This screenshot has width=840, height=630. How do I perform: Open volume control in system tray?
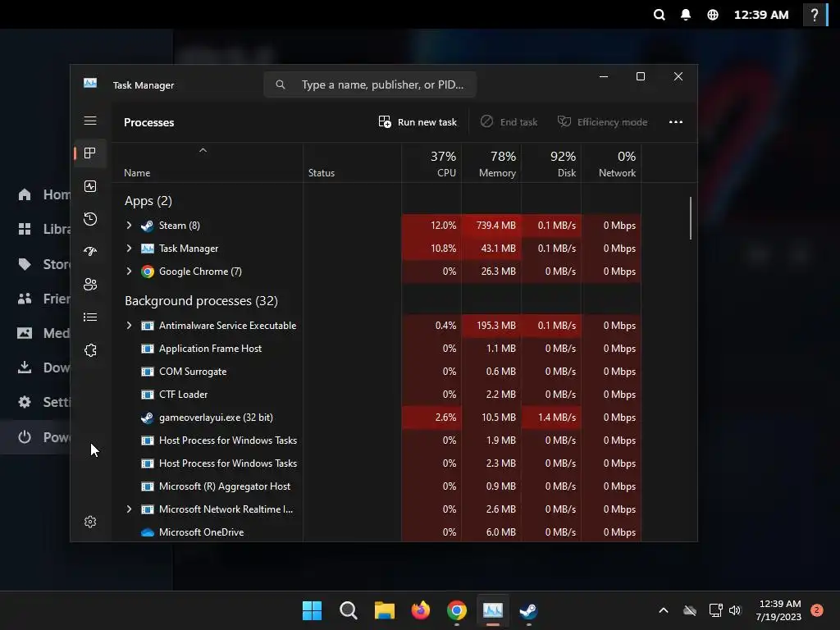click(x=735, y=610)
